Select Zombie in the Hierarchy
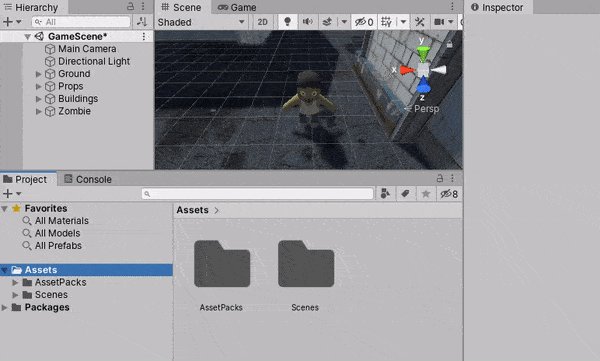Image resolution: width=600 pixels, height=361 pixels. (x=74, y=111)
